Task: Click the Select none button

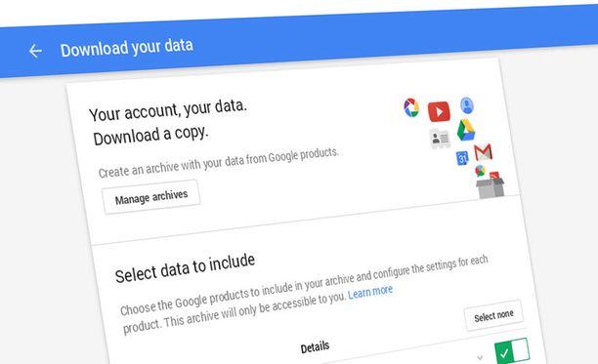Action: [493, 315]
